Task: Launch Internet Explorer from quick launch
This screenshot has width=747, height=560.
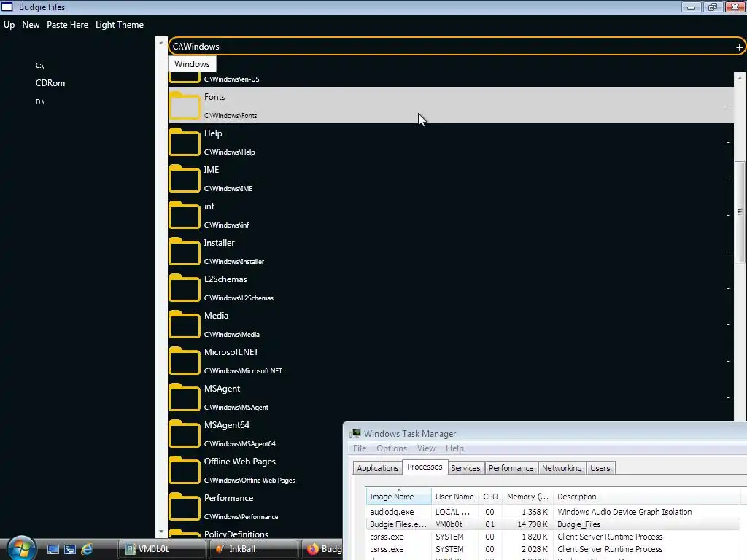Action: click(x=87, y=549)
